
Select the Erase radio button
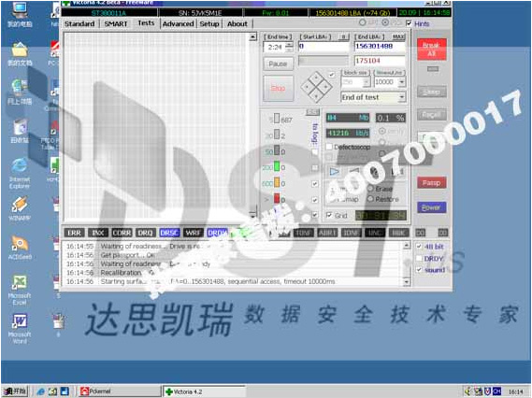(x=370, y=189)
